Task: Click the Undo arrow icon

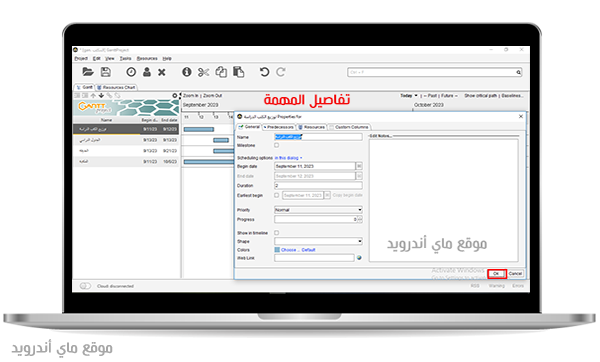Action: 264,72
